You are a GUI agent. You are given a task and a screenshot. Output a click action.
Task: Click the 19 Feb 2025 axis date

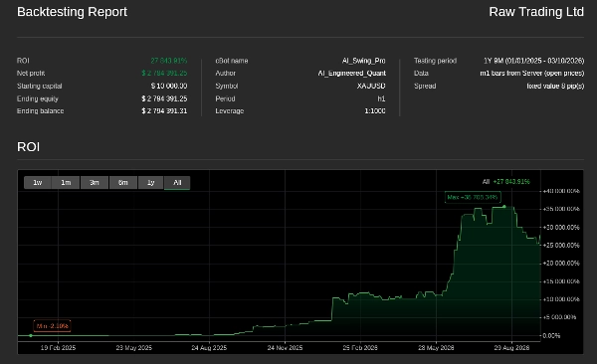click(x=58, y=348)
